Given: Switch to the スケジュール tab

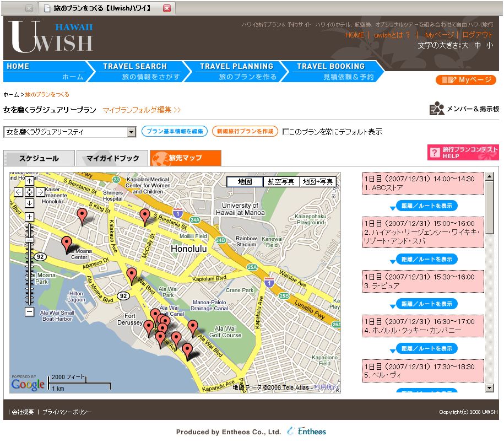Looking at the screenshot, I should tap(39, 158).
